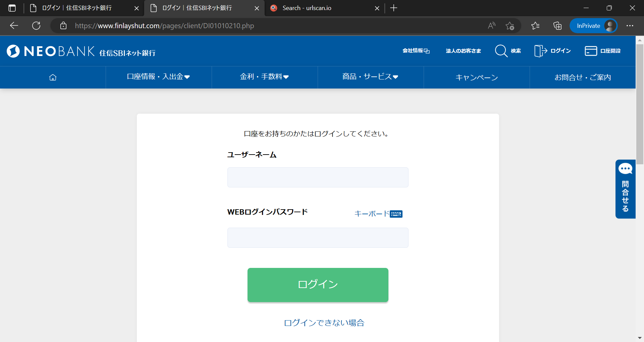644x342 pixels.
Task: Open the Read aloud icon in the address bar
Action: (x=492, y=25)
